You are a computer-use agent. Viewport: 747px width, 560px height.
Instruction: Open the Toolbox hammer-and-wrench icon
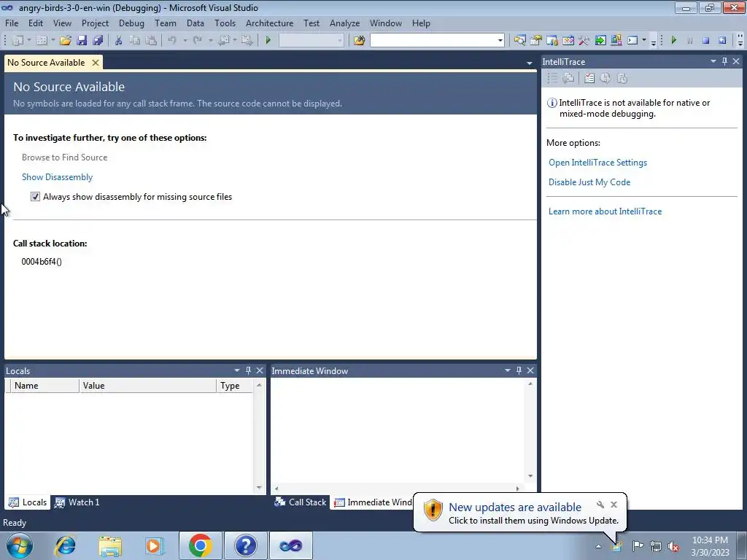tap(584, 41)
